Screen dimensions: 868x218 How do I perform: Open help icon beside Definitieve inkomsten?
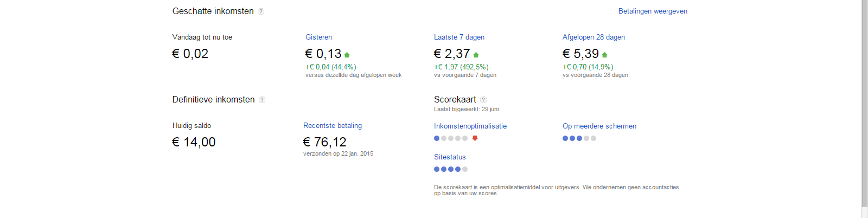pos(262,100)
